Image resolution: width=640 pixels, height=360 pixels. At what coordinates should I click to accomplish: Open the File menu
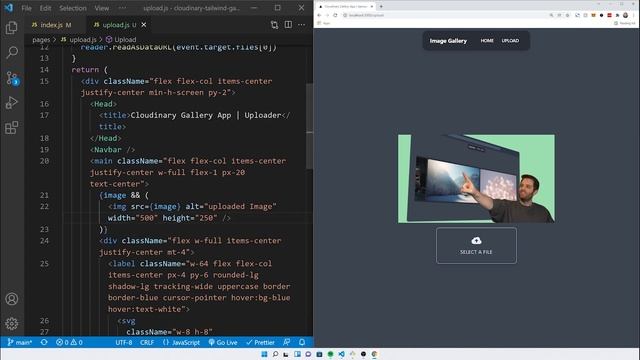coord(27,8)
